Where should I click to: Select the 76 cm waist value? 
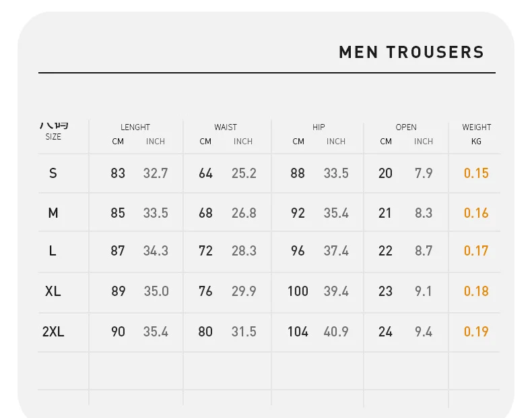tap(205, 291)
